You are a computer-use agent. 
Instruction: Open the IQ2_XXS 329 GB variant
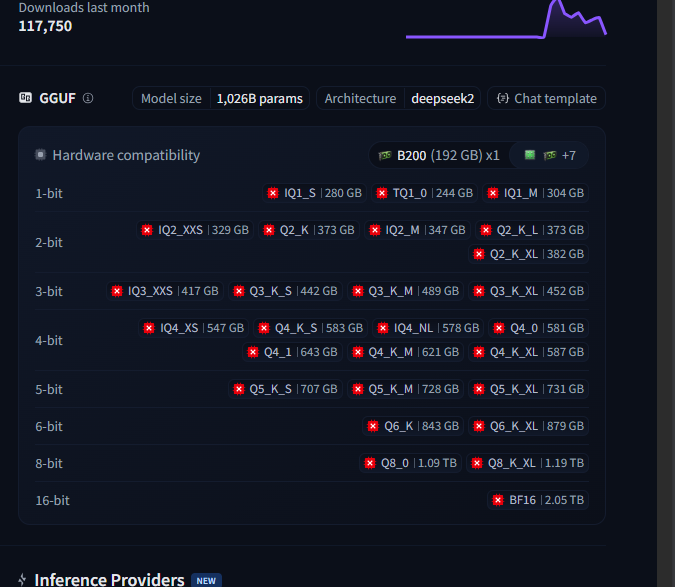[195, 230]
